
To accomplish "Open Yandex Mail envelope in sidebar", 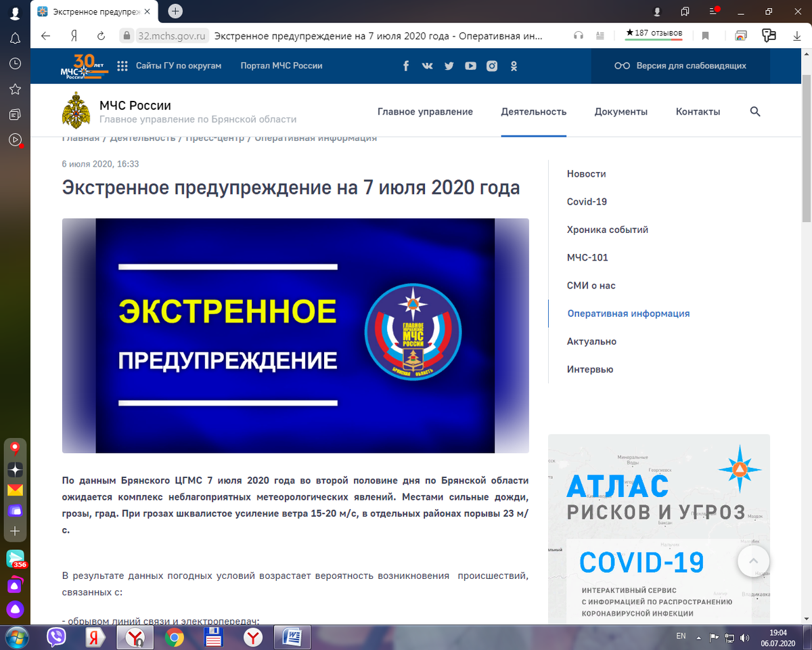I will click(15, 490).
